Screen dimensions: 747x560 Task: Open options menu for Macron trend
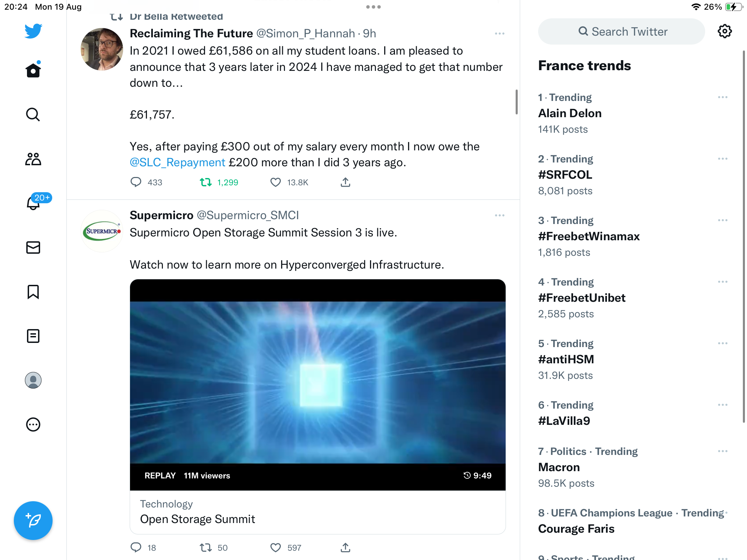tap(722, 451)
